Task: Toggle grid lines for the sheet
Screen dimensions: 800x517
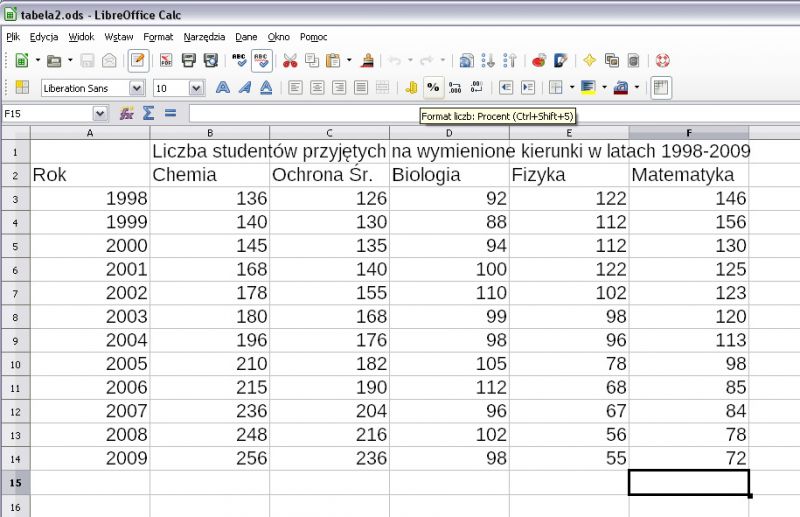Action: [660, 88]
